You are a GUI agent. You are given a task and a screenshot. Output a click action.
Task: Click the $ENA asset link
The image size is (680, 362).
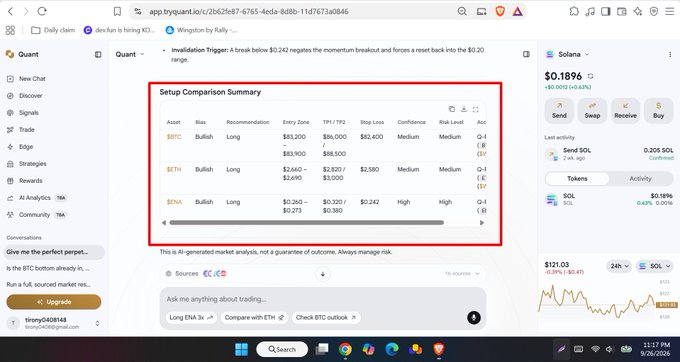(174, 202)
